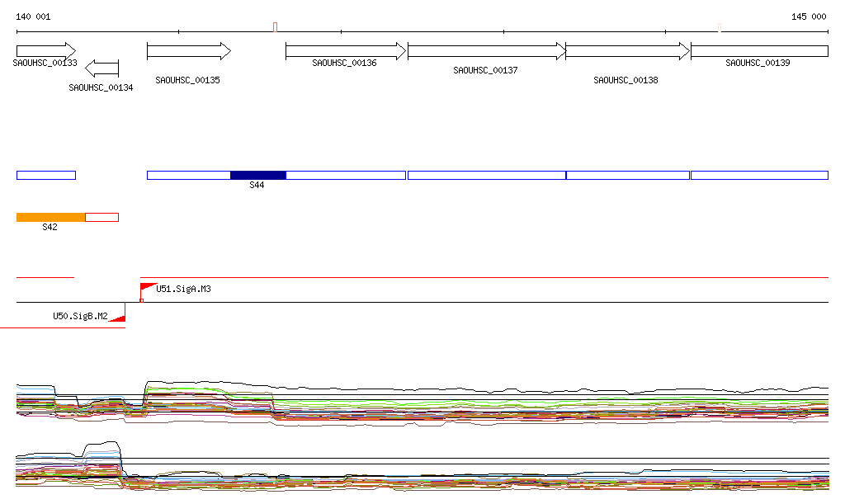Image resolution: width=845 pixels, height=504 pixels.
Task: Click the SAOUHSC_00133 gene arrow
Action: (45, 51)
